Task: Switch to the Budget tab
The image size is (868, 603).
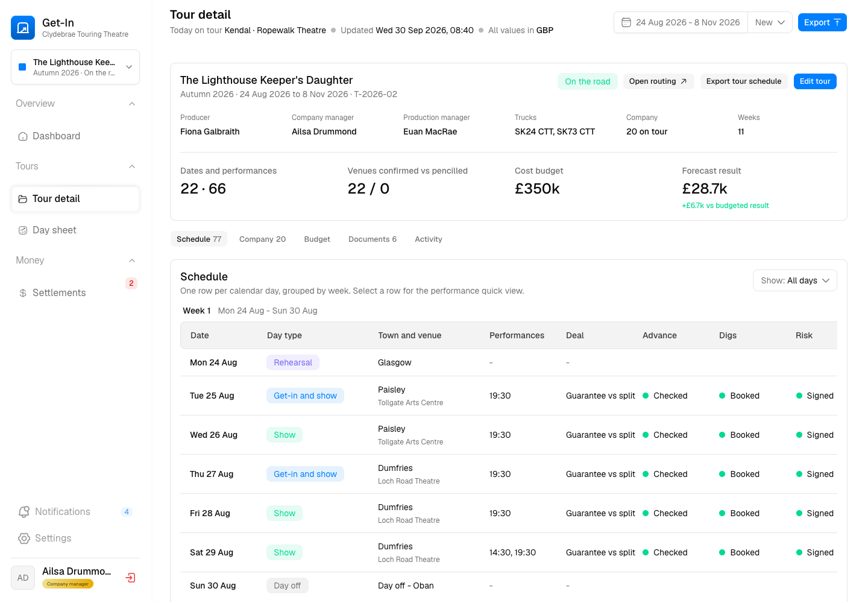Action: pos(317,239)
